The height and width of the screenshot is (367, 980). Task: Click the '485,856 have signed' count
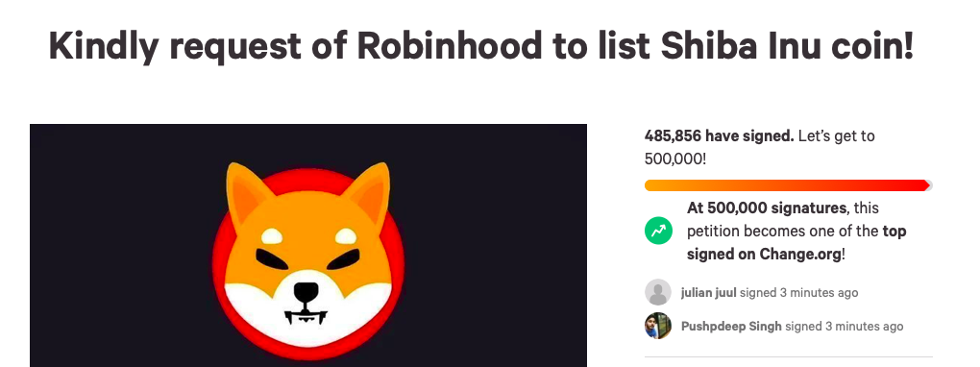click(719, 135)
